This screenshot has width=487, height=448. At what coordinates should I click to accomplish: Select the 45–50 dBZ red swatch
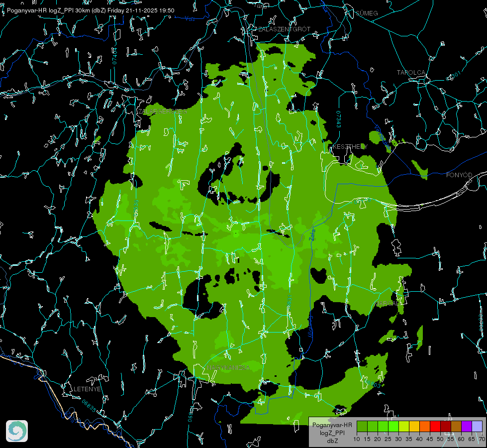[435, 427]
